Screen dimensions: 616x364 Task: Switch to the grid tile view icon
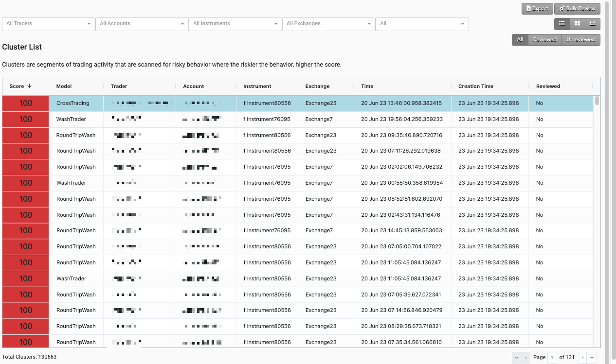coord(577,23)
